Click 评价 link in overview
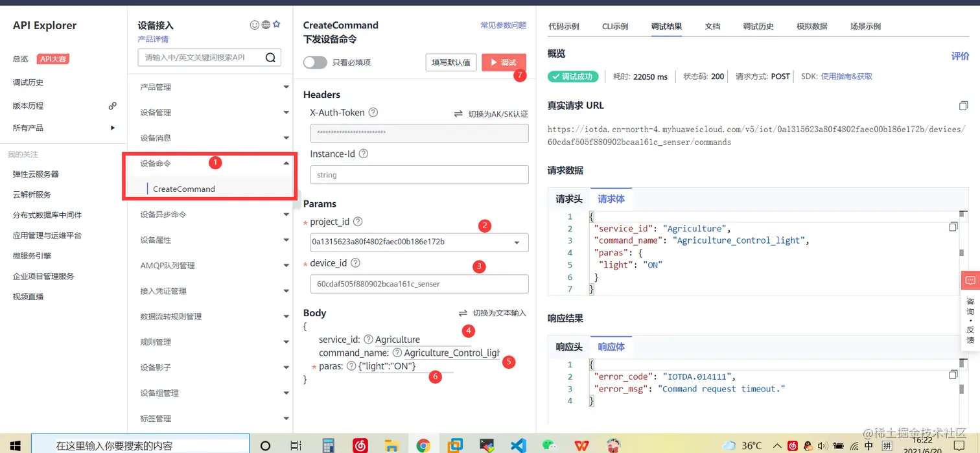This screenshot has height=453, width=980. point(960,56)
